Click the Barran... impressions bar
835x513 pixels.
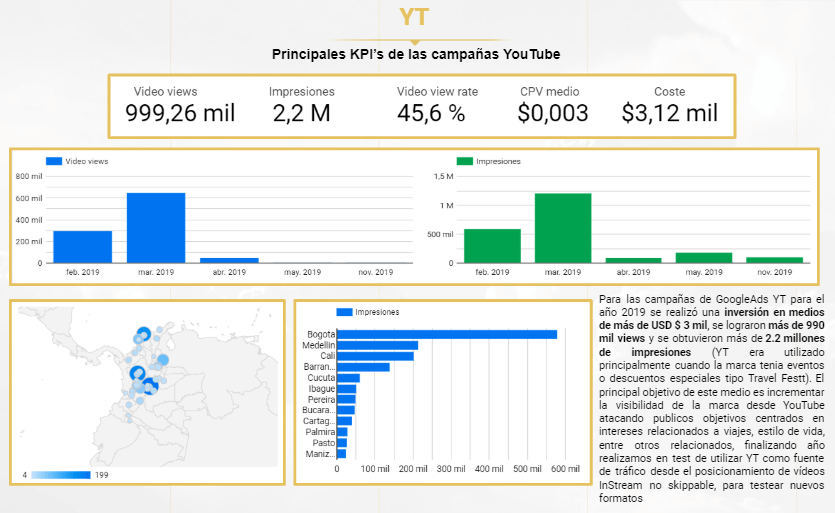[x=363, y=367]
